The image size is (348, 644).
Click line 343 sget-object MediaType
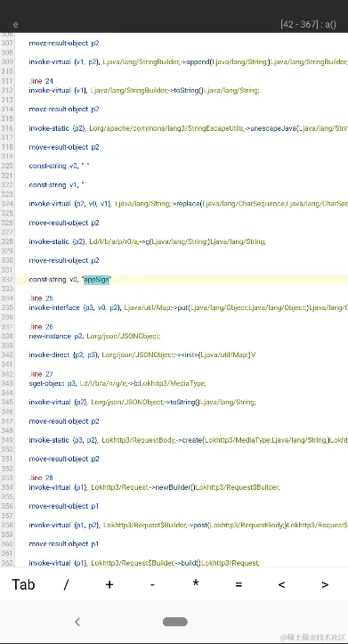pos(117,383)
